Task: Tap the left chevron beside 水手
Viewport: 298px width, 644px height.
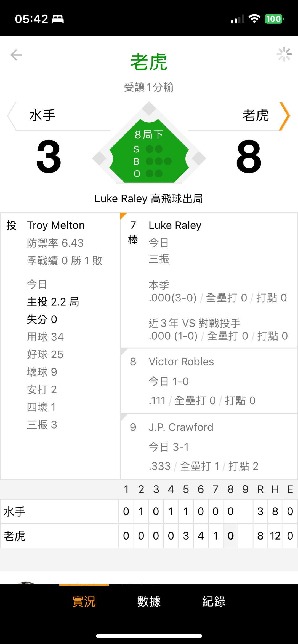Action: click(12, 116)
